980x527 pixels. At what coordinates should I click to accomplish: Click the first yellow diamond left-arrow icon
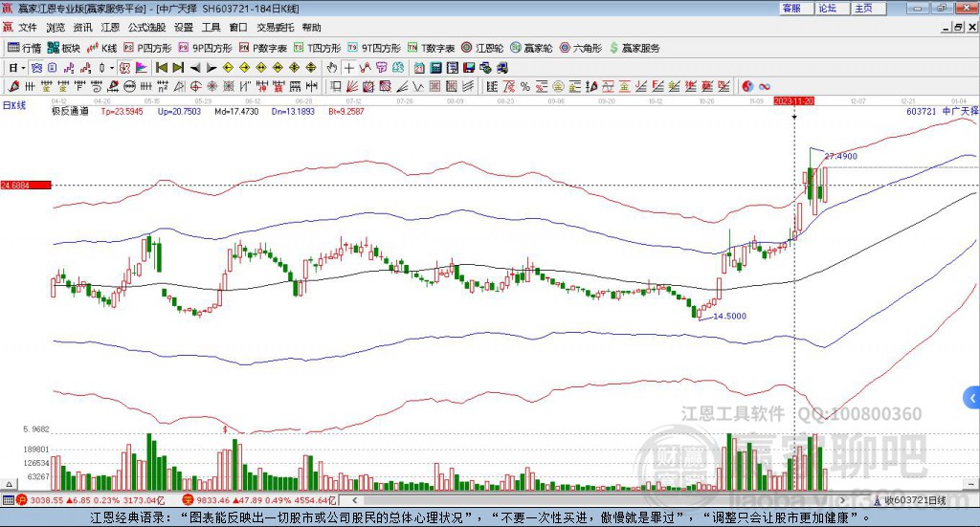click(x=228, y=68)
